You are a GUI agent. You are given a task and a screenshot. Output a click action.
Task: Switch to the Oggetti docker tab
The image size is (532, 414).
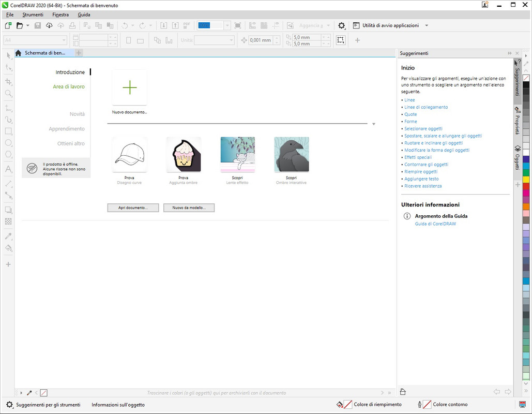[518, 158]
